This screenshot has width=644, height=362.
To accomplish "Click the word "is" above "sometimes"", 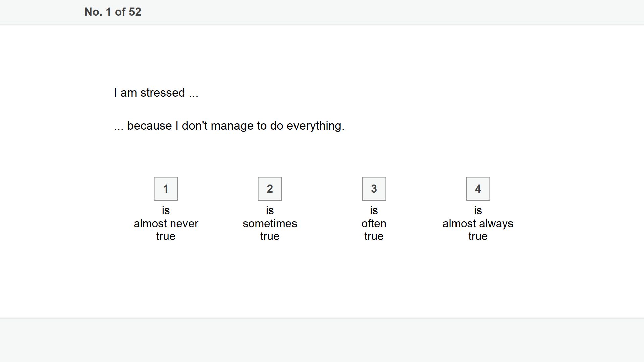I will 270,210.
